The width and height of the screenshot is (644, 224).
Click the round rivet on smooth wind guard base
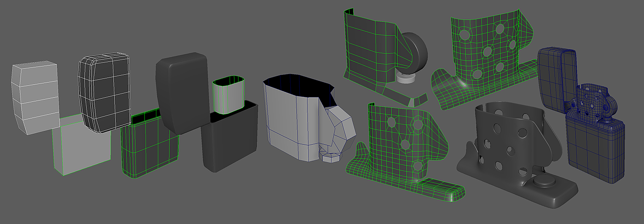(x=545, y=182)
